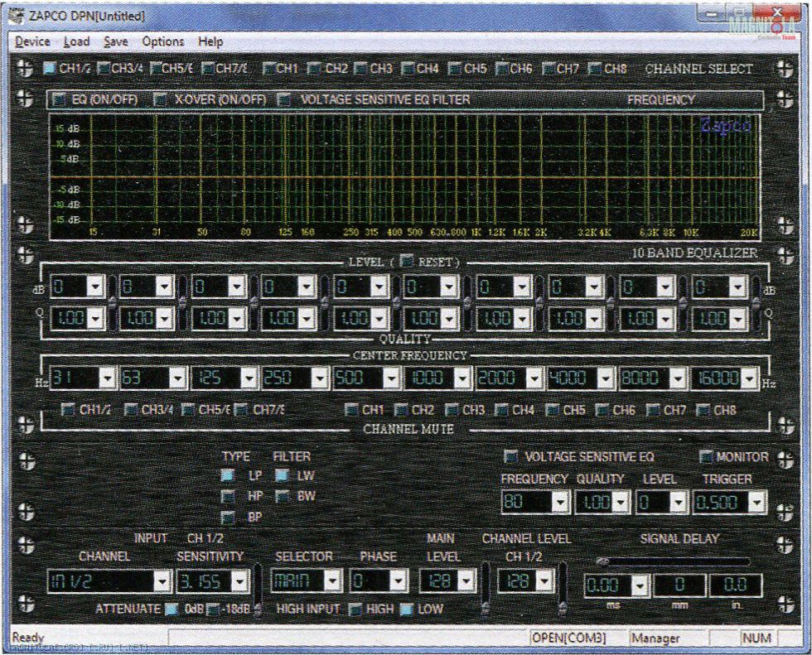Click the vertical slider beside Sensitivity dropdown

[x=258, y=589]
